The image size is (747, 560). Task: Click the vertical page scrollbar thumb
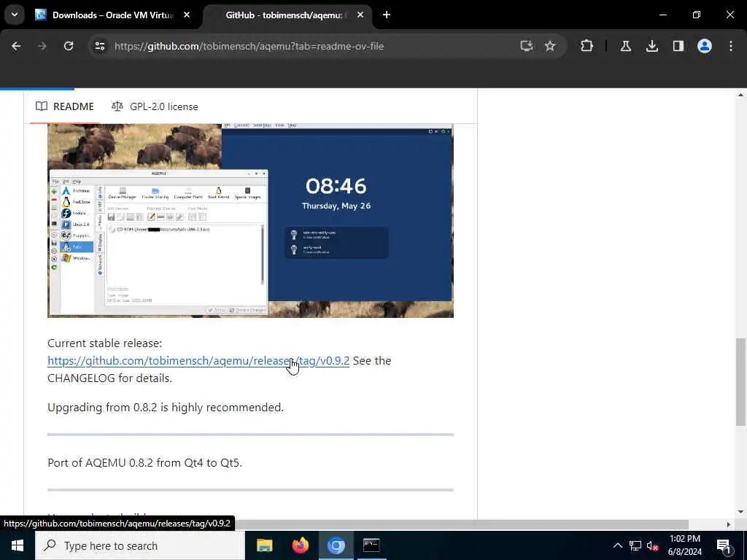pos(740,382)
